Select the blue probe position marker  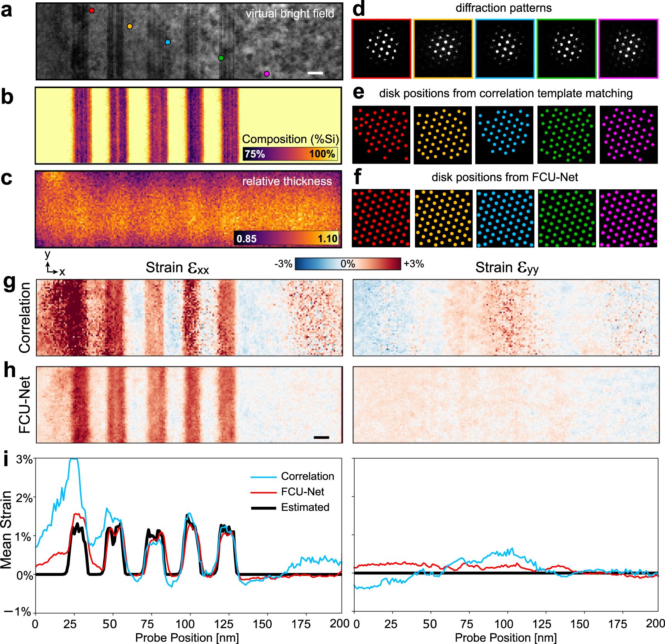168,43
